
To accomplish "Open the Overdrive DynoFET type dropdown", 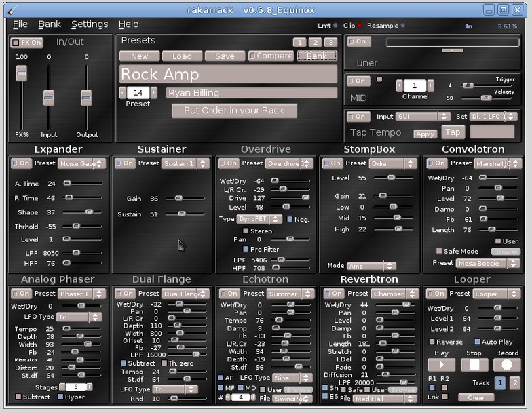I will pos(259,219).
